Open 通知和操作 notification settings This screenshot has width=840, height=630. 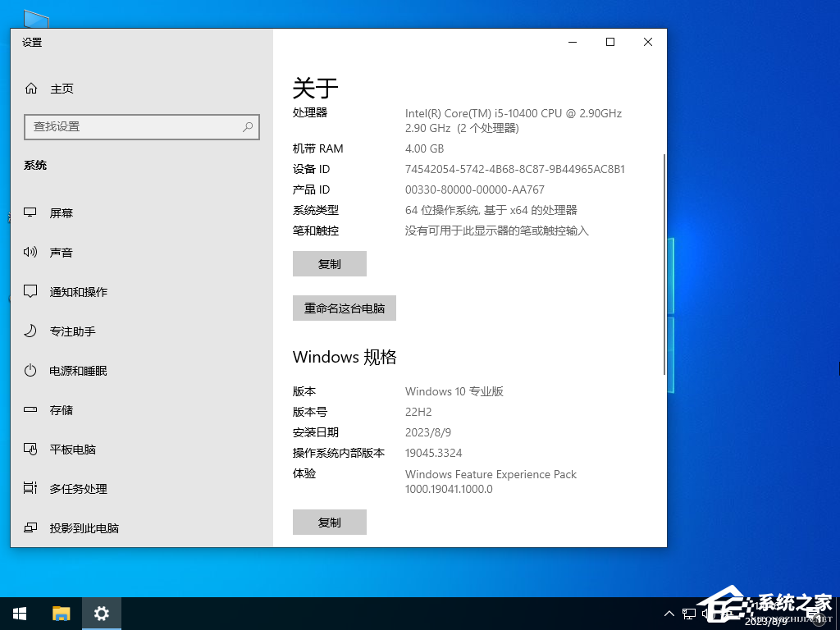pyautogui.click(x=78, y=291)
